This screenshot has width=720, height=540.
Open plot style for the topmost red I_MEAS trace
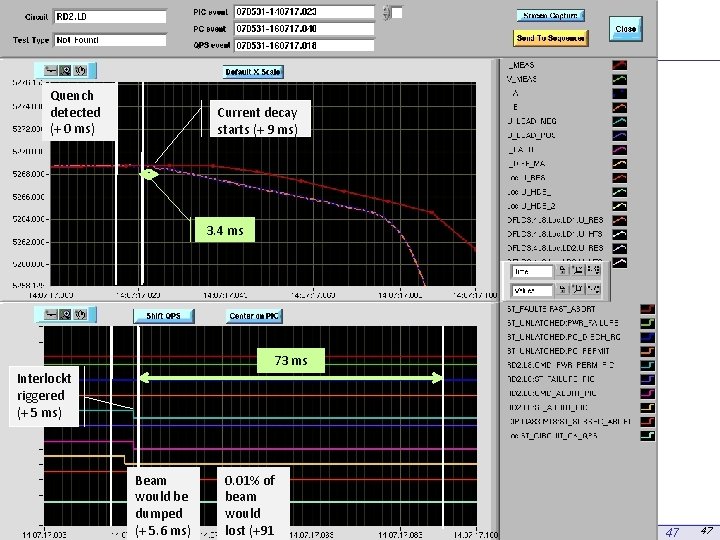point(619,65)
